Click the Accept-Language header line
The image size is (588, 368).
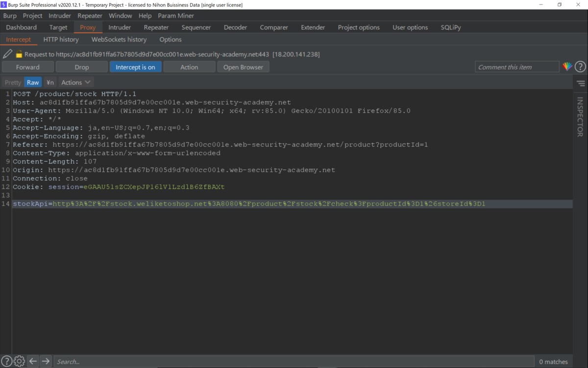(101, 128)
